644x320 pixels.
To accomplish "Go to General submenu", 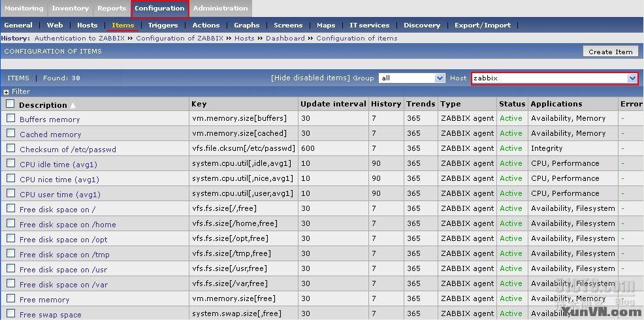I will click(x=18, y=25).
